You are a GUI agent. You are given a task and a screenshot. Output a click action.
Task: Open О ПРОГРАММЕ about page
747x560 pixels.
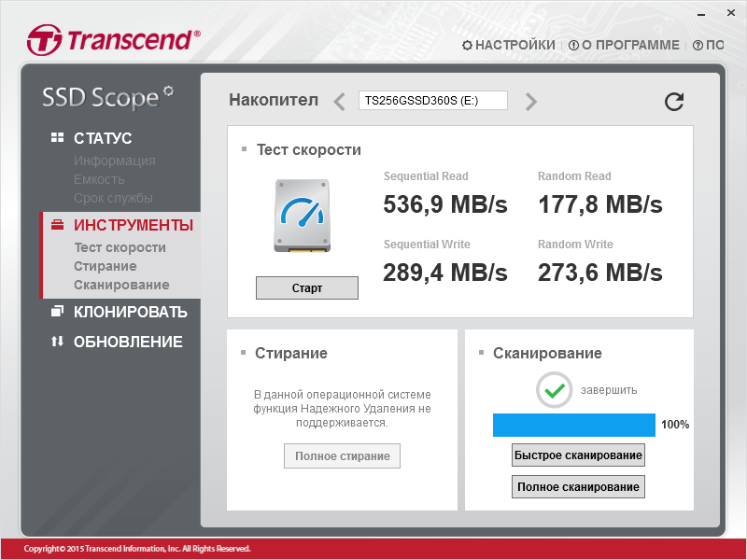coord(630,45)
